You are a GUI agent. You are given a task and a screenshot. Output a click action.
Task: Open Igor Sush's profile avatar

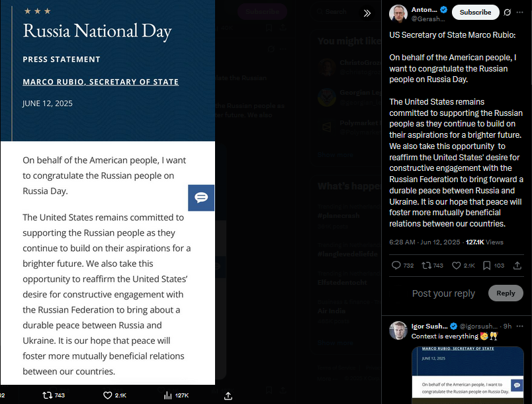point(398,330)
